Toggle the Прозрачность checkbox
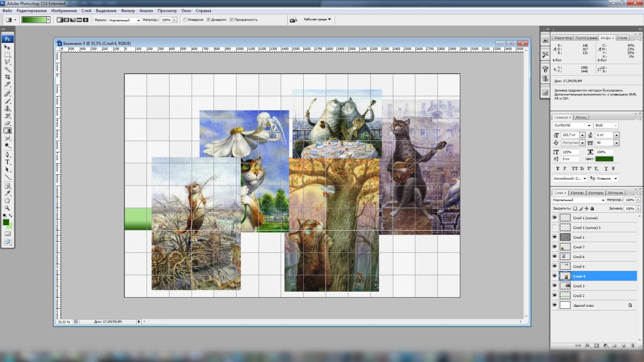The height and width of the screenshot is (362, 644). 231,20
